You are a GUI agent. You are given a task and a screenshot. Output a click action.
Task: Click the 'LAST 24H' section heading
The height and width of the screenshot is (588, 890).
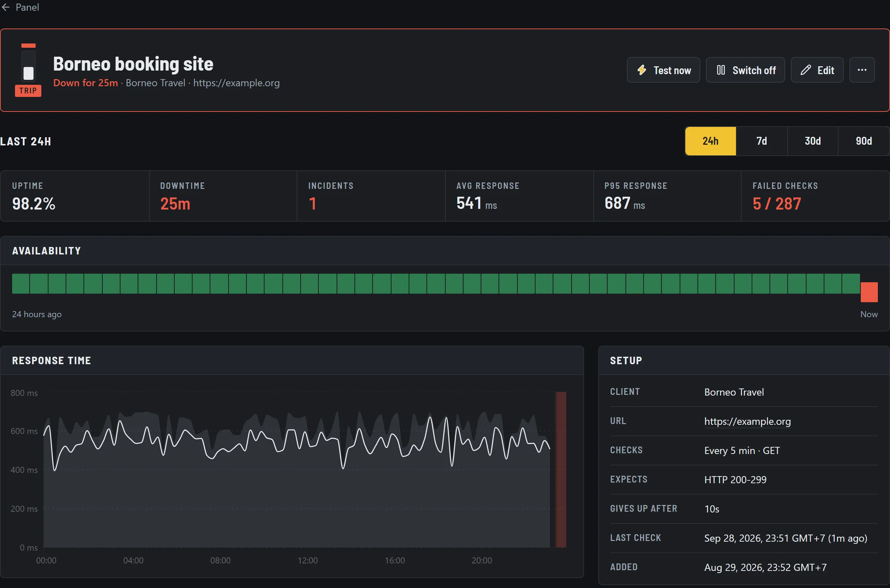[x=26, y=141]
